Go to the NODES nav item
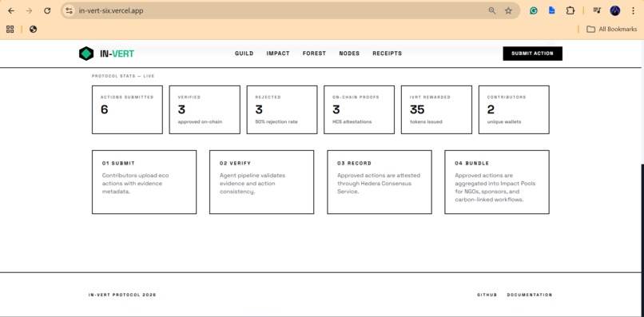 pos(349,53)
